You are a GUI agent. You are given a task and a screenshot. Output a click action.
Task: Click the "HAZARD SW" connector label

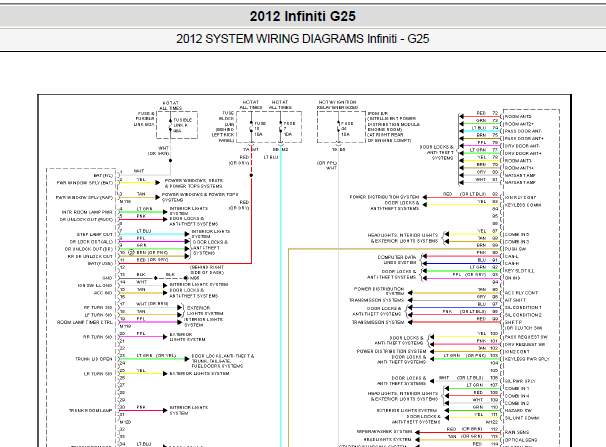[518, 410]
